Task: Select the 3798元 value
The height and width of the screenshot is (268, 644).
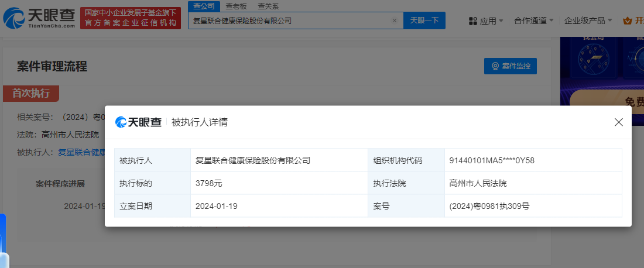Action: click(x=208, y=184)
